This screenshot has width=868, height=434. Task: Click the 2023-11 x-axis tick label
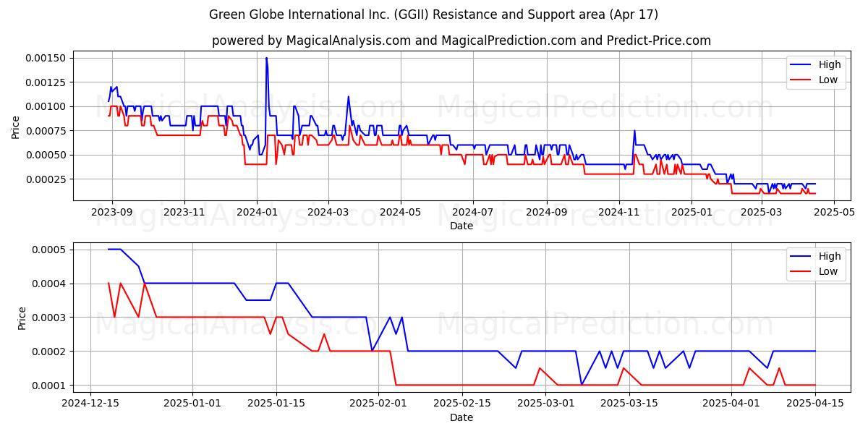184,213
